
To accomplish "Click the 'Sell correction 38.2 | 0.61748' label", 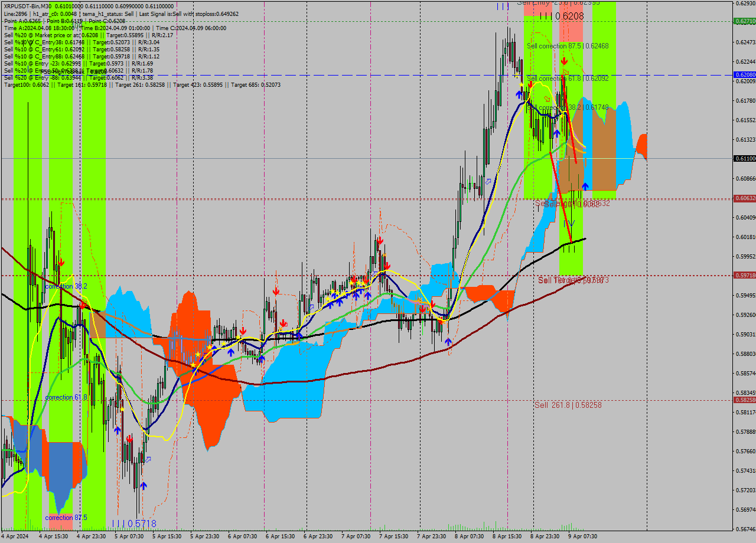I will point(568,107).
